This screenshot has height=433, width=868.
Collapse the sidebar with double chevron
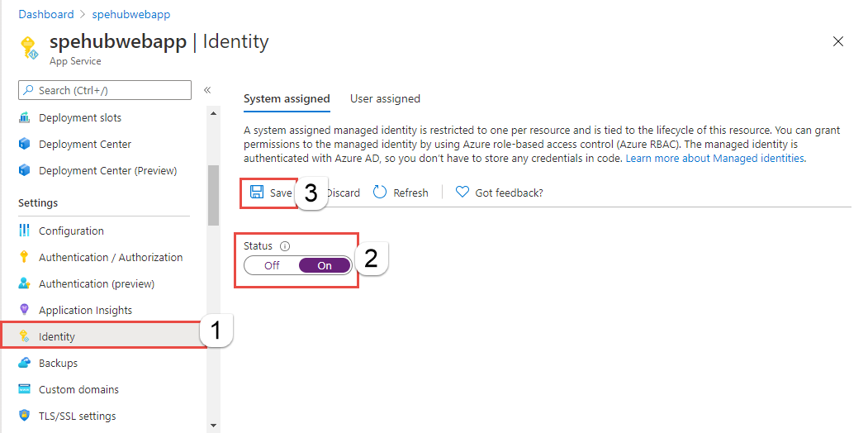pyautogui.click(x=207, y=90)
